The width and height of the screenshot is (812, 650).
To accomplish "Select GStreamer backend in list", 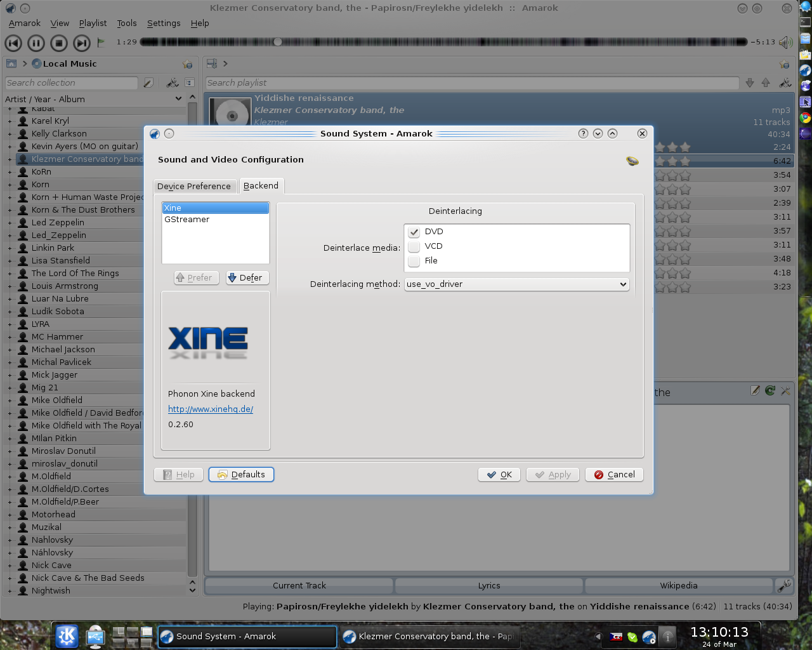I will (216, 220).
